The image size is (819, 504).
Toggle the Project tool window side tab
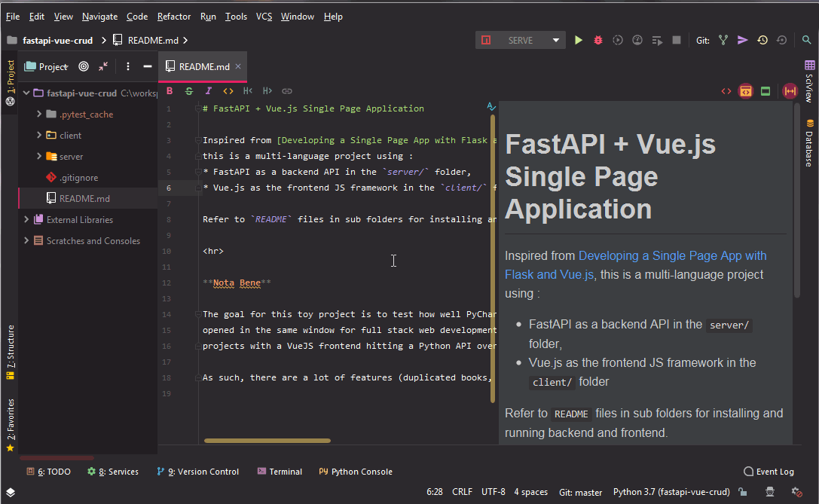pyautogui.click(x=11, y=82)
